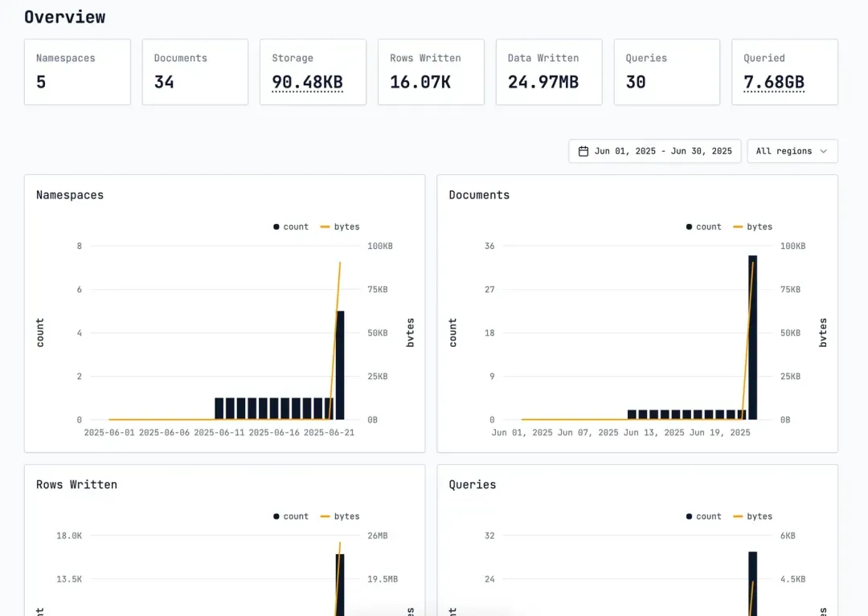Select the Rows Written 16.07K card

pyautogui.click(x=432, y=72)
